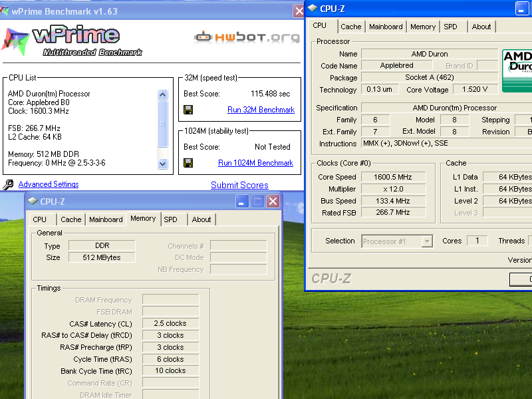Screen dimensions: 532x399
Task: Click the hwbot.org logo in wPrime
Action: pyautogui.click(x=247, y=37)
